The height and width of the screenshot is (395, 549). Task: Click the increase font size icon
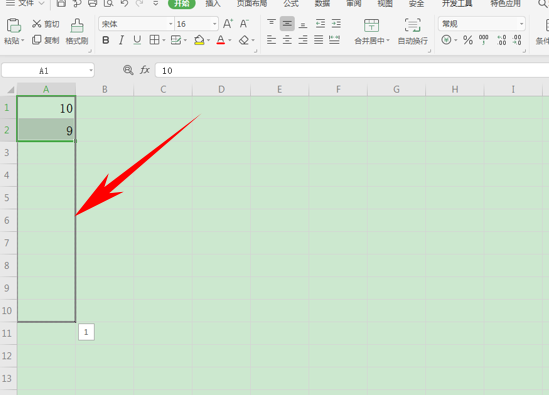tap(228, 24)
